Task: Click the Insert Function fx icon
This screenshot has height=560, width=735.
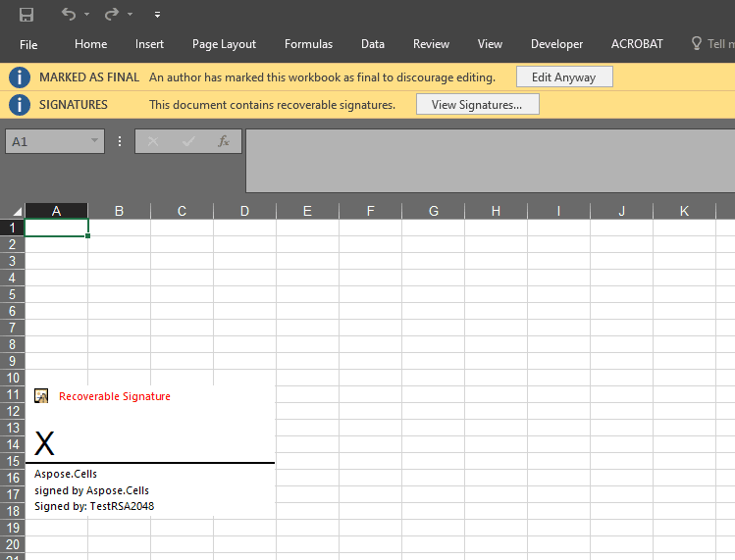Action: (224, 141)
